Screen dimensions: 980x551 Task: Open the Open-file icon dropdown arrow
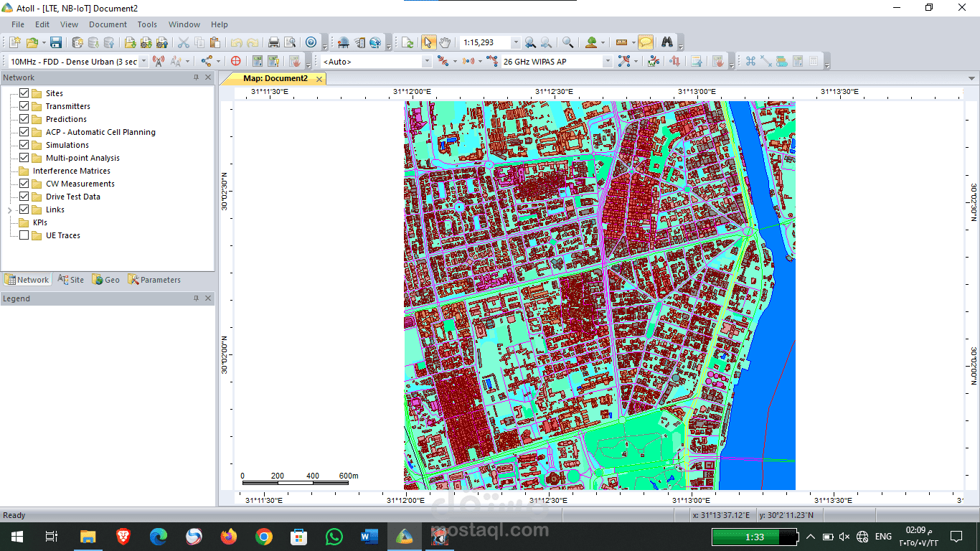click(x=44, y=42)
